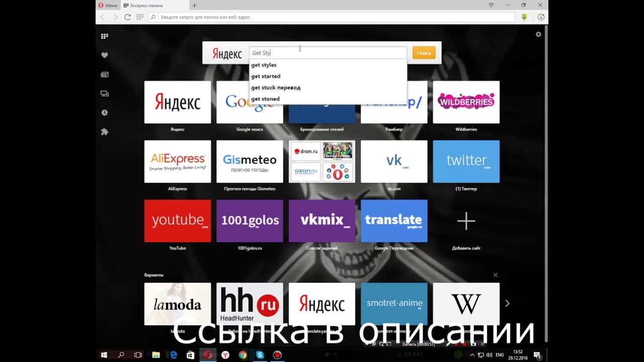The image size is (644, 362).
Task: Open the Action Center notifications icon
Action: (x=537, y=355)
